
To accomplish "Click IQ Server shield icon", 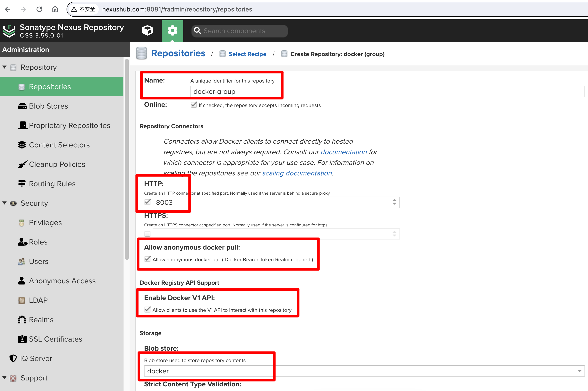I will [x=13, y=358].
